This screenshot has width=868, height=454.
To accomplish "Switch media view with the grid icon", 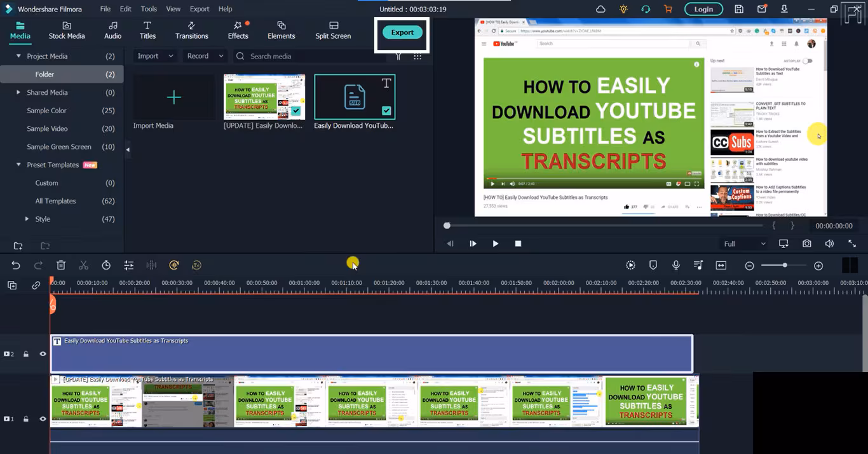I will coord(417,56).
